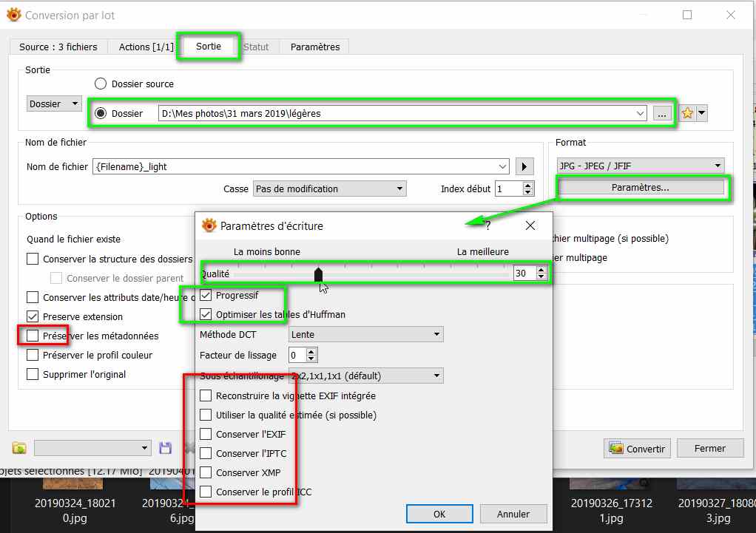Screen dimensions: 756x533
Task: Open the JPG - JPEG / JFIF format dropdown
Action: click(641, 166)
